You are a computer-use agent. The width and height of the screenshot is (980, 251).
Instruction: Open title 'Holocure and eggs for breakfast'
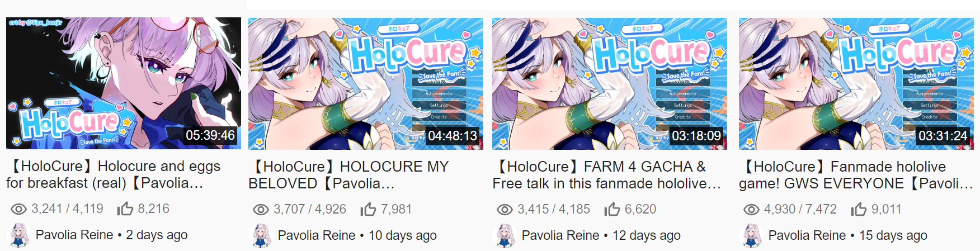tap(114, 174)
